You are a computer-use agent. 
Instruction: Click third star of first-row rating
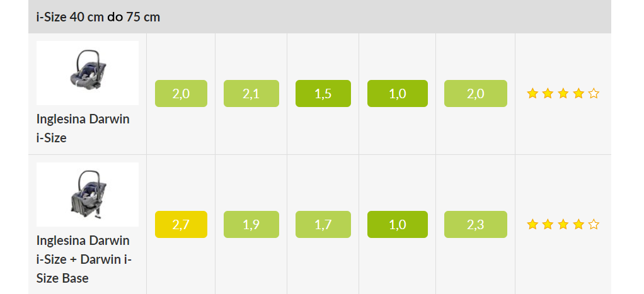click(x=563, y=94)
